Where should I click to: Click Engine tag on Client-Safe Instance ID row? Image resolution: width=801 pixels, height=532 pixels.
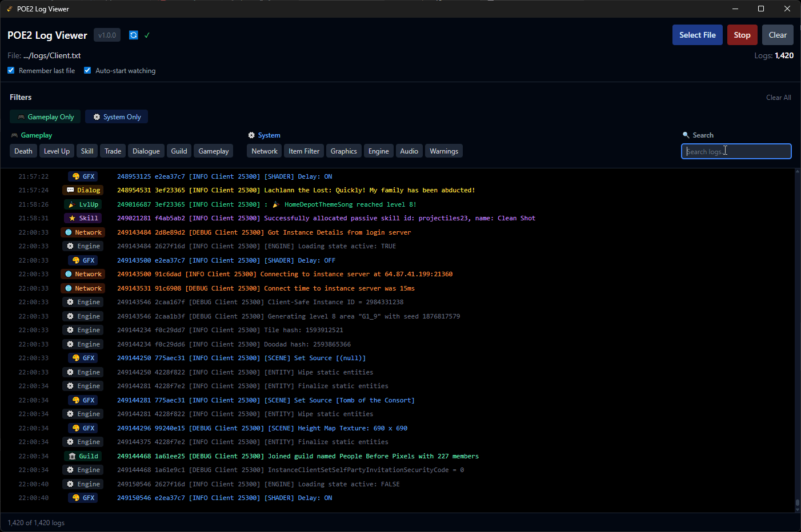click(x=83, y=302)
